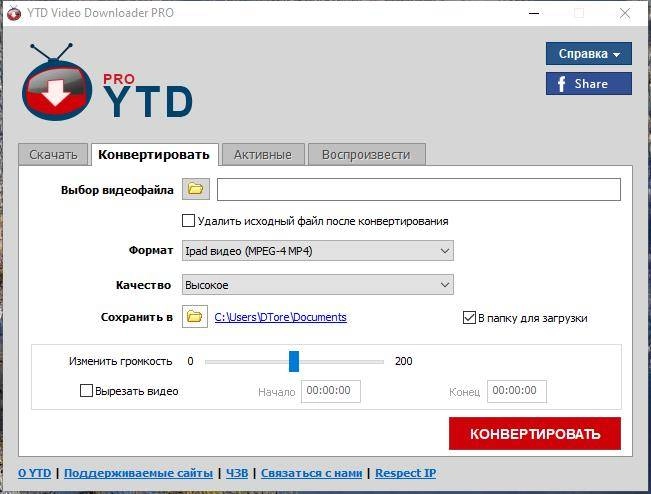Open the О YTD link

click(x=34, y=473)
